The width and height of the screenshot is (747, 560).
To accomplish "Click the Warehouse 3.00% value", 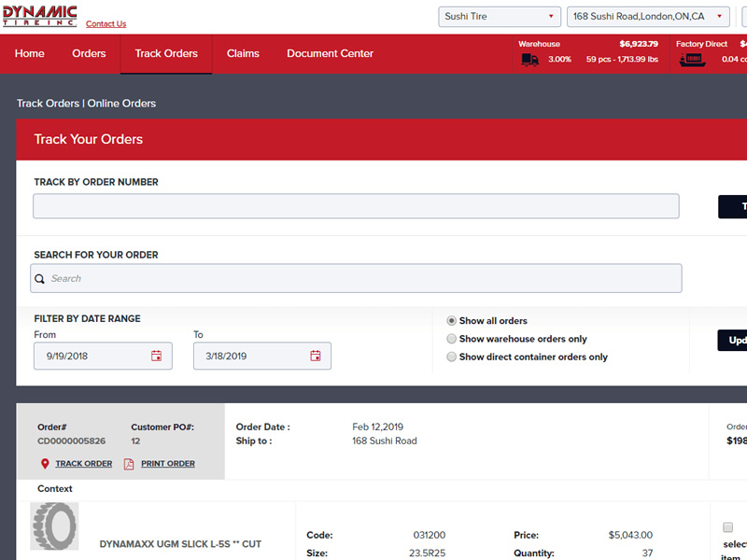I will [559, 59].
